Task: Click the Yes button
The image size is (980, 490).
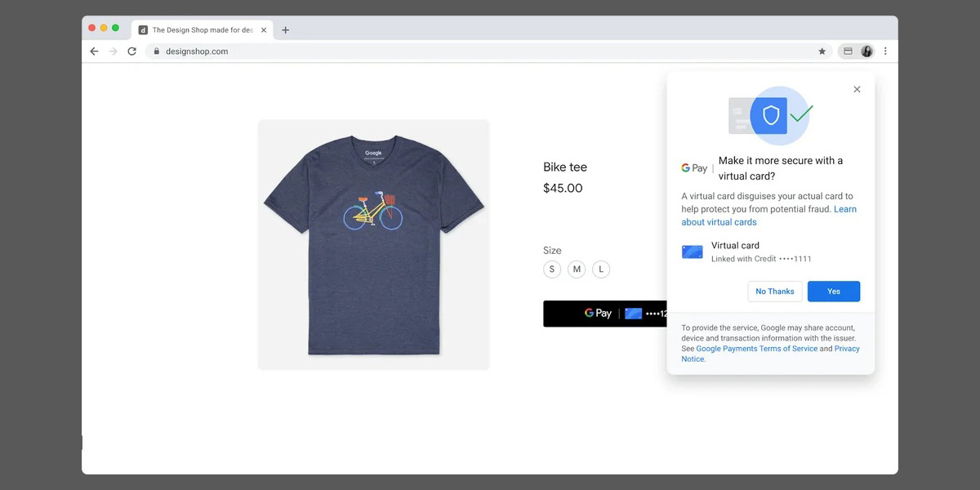Action: (x=833, y=292)
